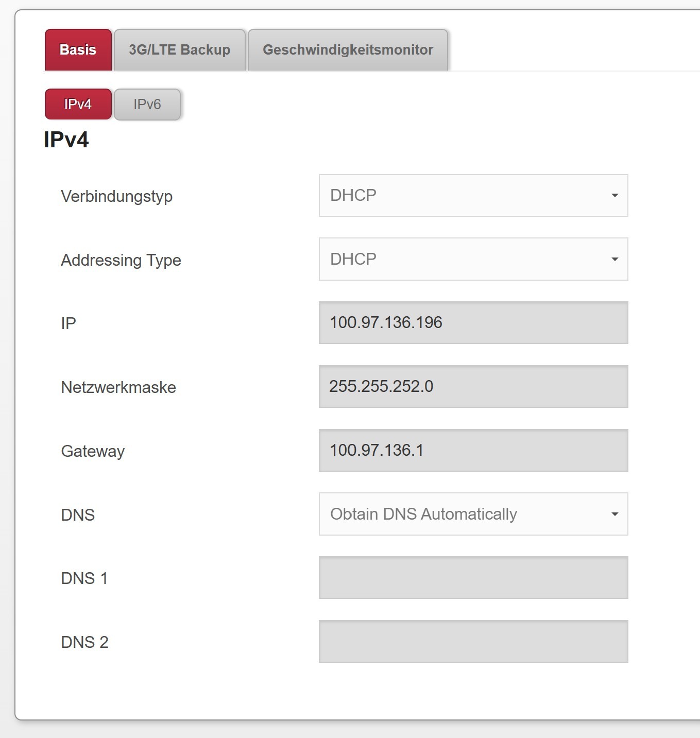
Task: Click the Netzwerkmaske label text
Action: click(118, 387)
